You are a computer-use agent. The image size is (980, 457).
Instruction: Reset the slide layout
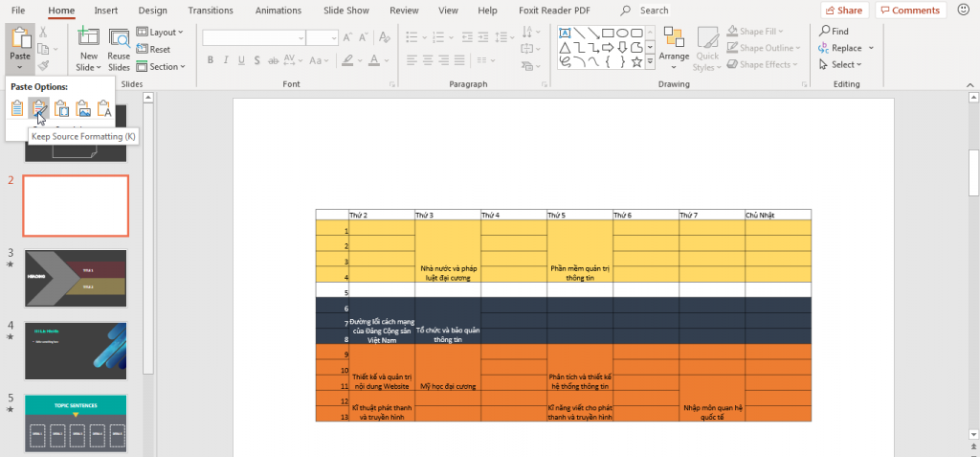[x=154, y=50]
